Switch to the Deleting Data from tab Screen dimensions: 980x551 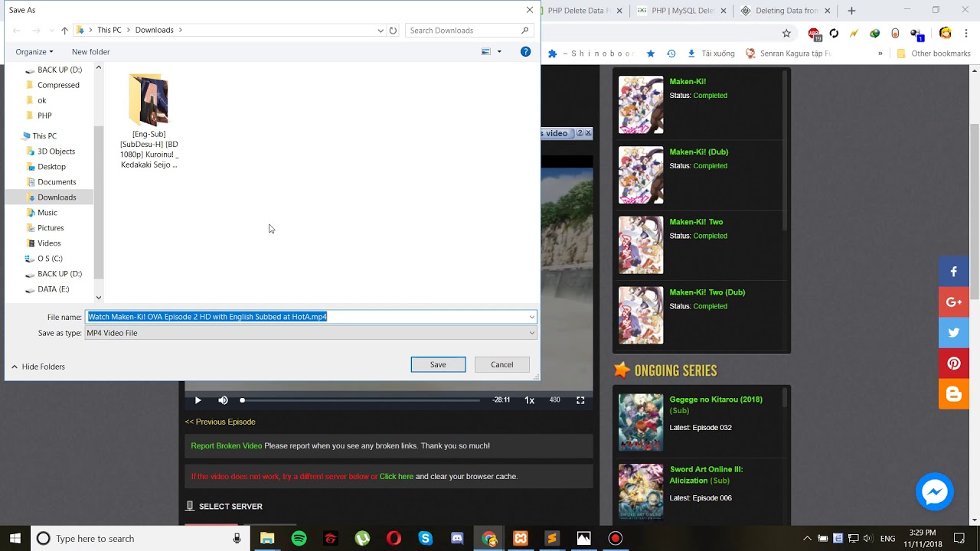click(x=781, y=11)
